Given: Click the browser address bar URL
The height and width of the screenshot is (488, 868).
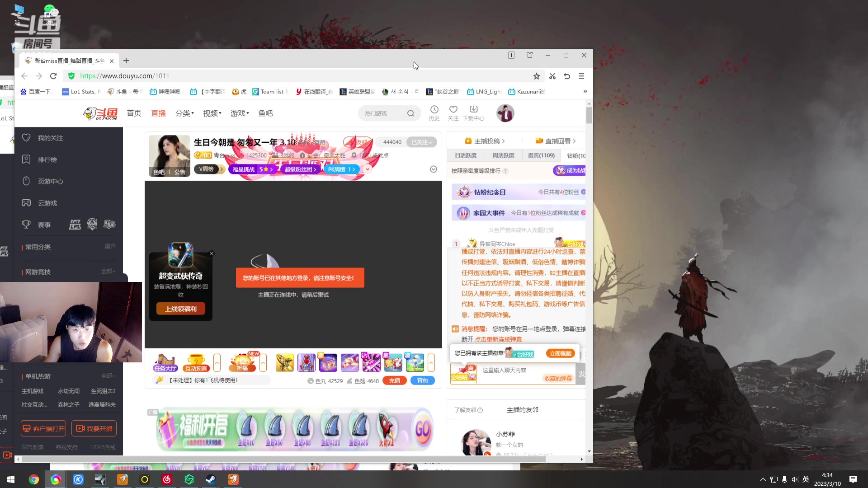Looking at the screenshot, I should click(124, 76).
